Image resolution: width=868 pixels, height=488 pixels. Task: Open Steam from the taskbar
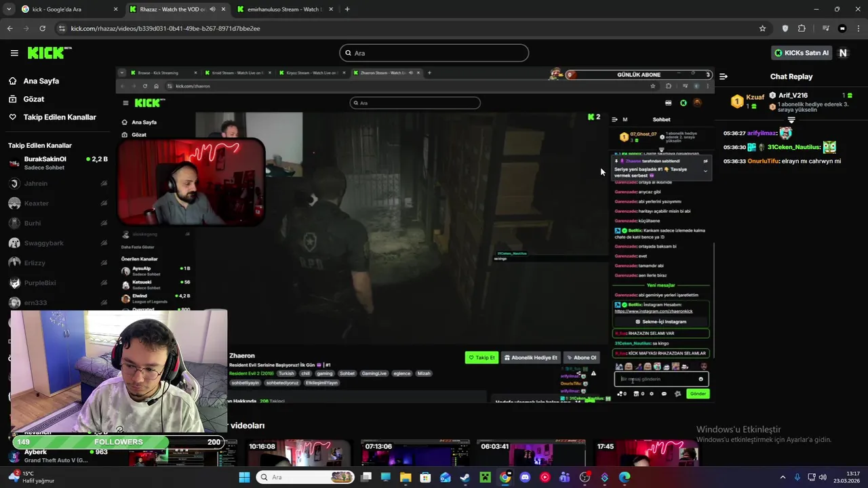(x=465, y=477)
